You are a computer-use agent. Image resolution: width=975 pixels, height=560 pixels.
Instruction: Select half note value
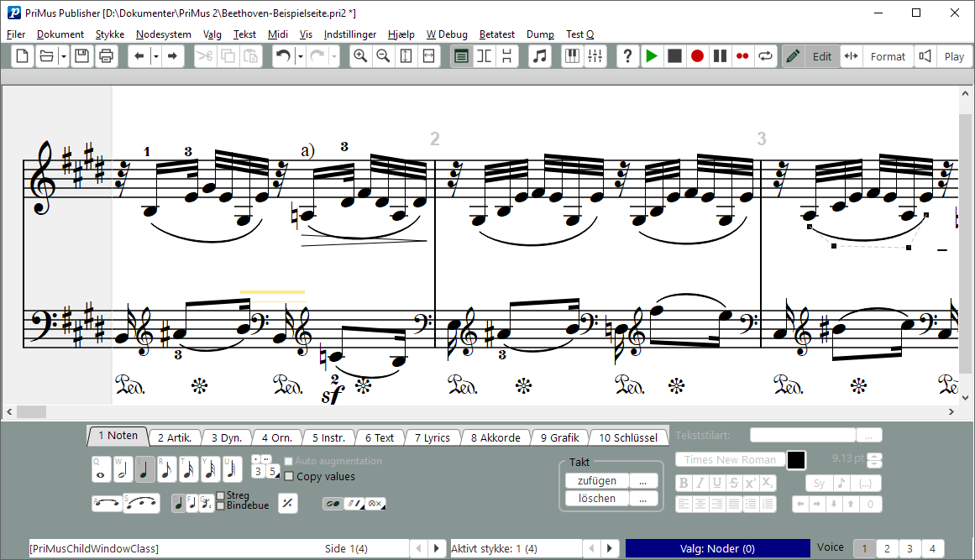pyautogui.click(x=123, y=470)
